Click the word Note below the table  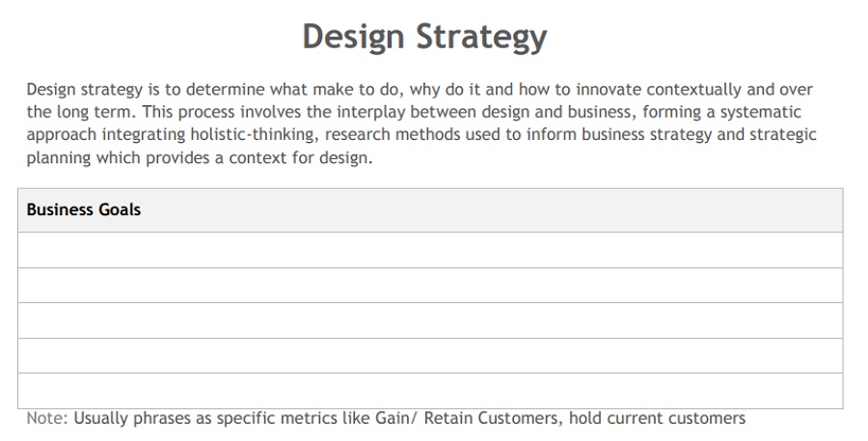[x=44, y=418]
